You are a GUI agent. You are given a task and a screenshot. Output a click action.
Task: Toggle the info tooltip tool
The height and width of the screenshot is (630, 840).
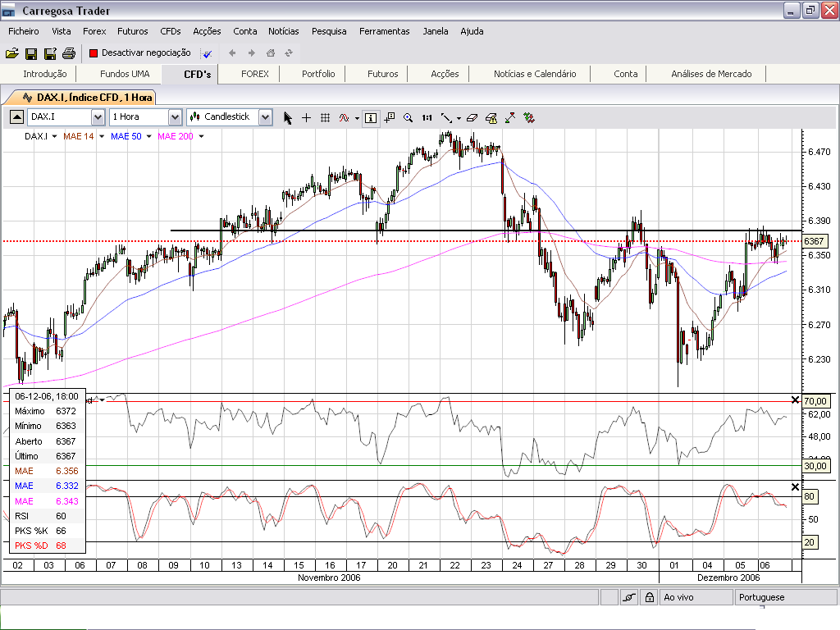point(370,117)
